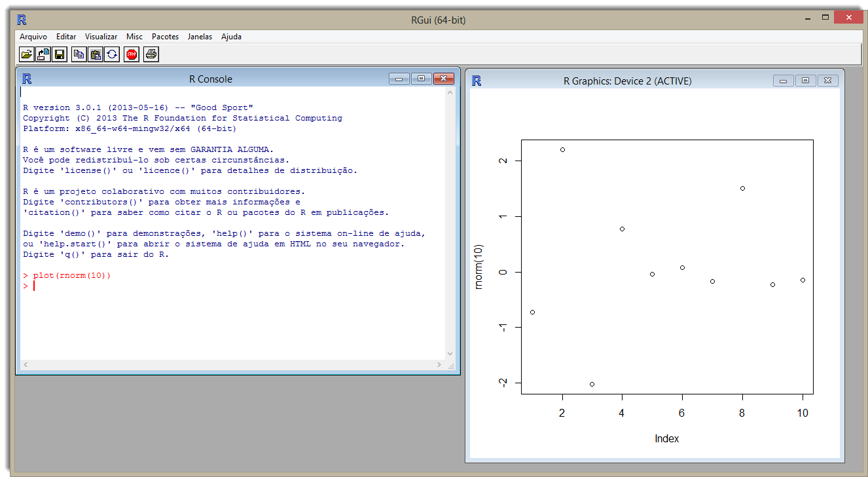Minimize the R Console window

point(399,79)
